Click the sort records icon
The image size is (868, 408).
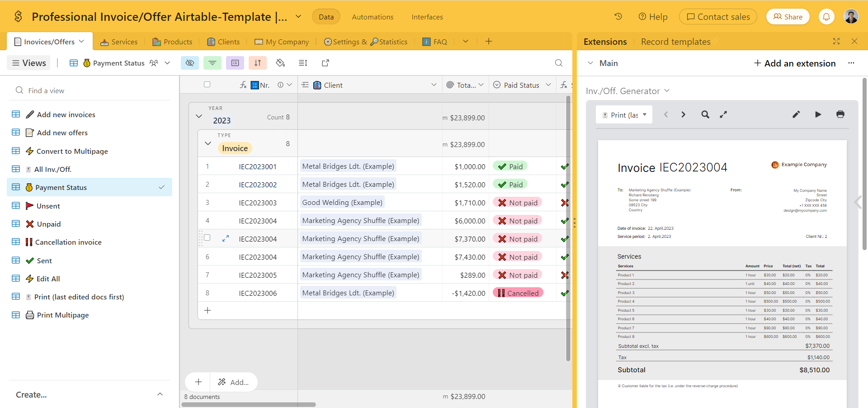point(258,63)
